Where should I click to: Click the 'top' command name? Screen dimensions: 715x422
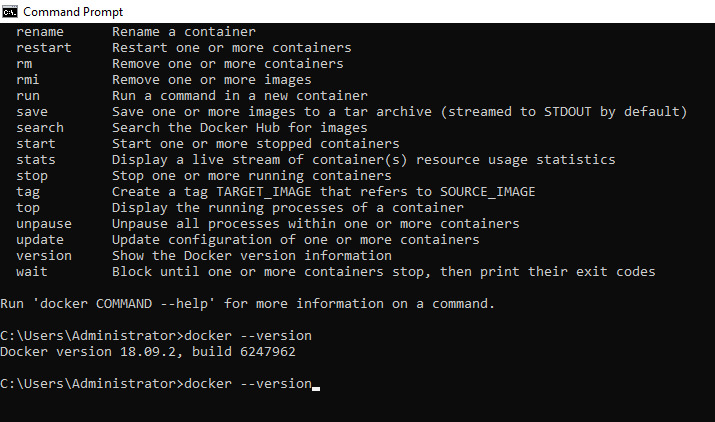click(28, 208)
